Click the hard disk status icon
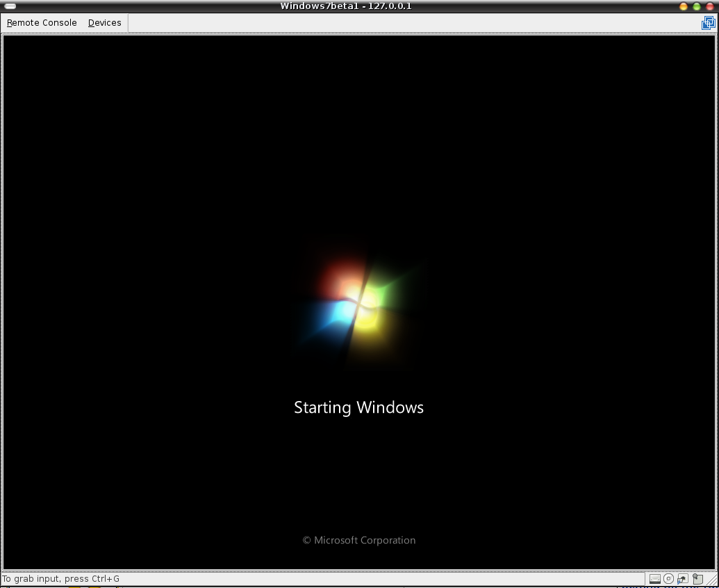 pos(655,579)
